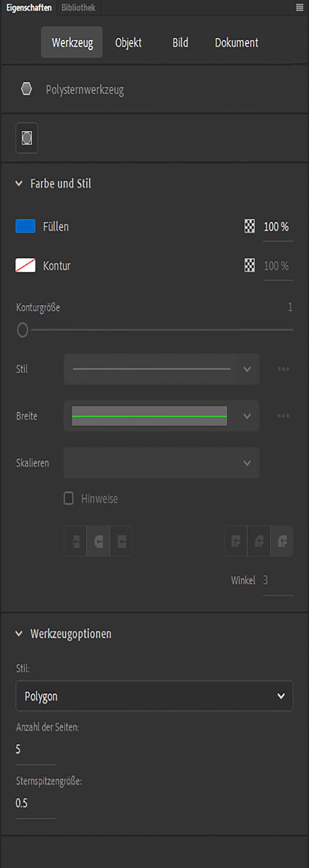Open stroke style options ellipsis next to Stil
Screen dimensions: 309x868
284,369
